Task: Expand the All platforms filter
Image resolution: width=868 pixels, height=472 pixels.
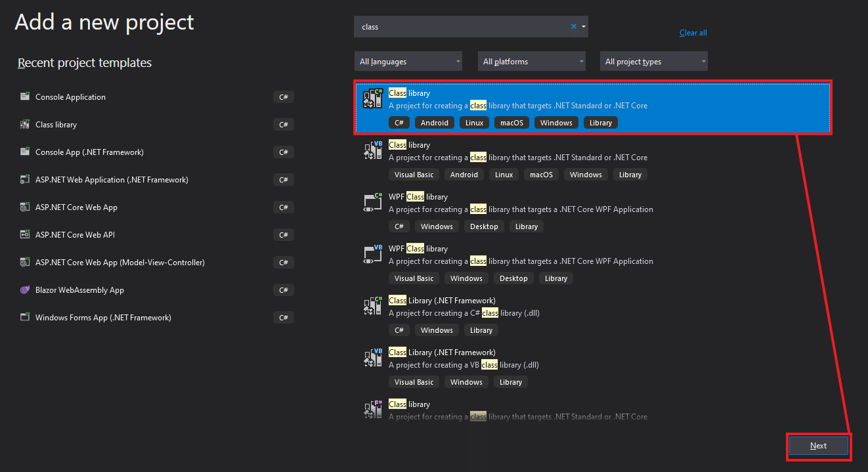Action: (x=531, y=62)
